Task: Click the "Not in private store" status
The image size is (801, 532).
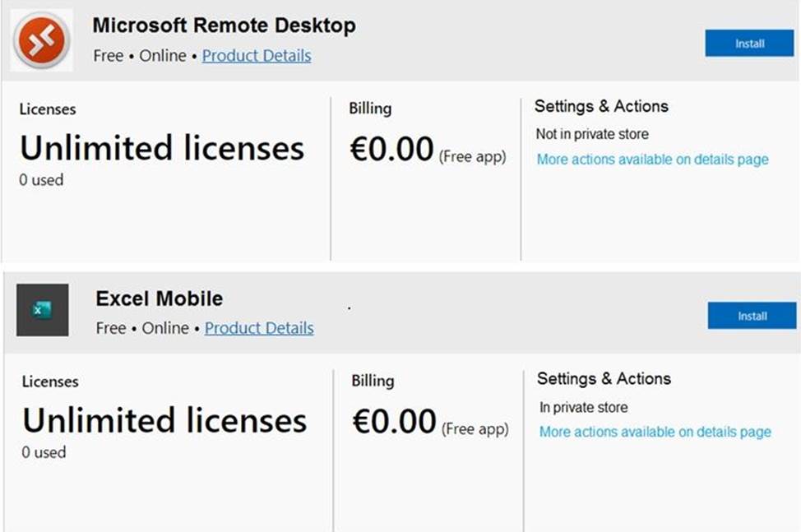Action: 592,134
